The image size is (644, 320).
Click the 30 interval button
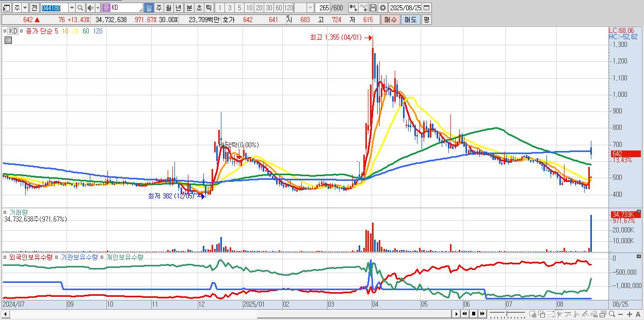[269, 8]
